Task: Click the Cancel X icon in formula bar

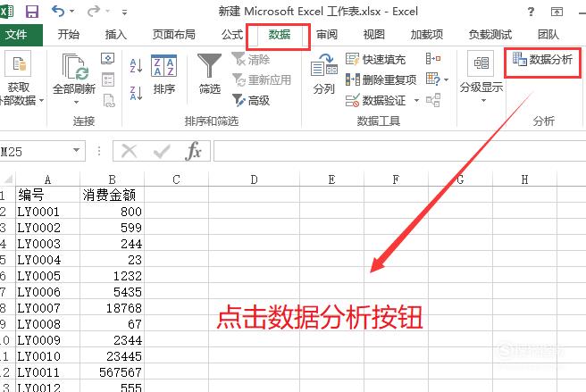Action: pos(130,151)
